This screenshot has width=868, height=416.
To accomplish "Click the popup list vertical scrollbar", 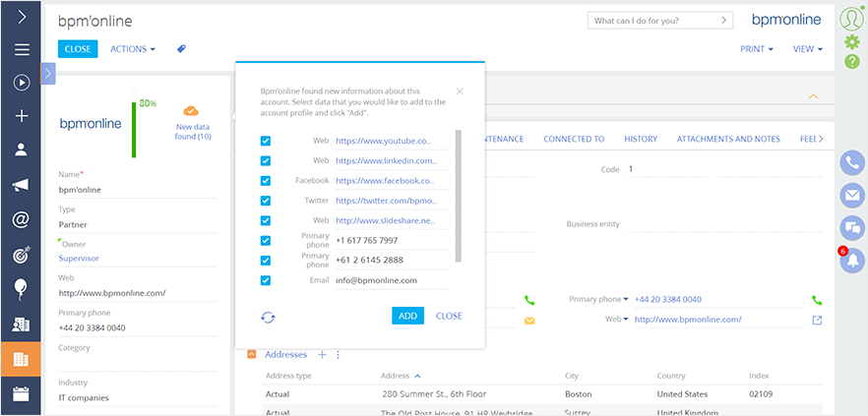I will click(x=458, y=196).
